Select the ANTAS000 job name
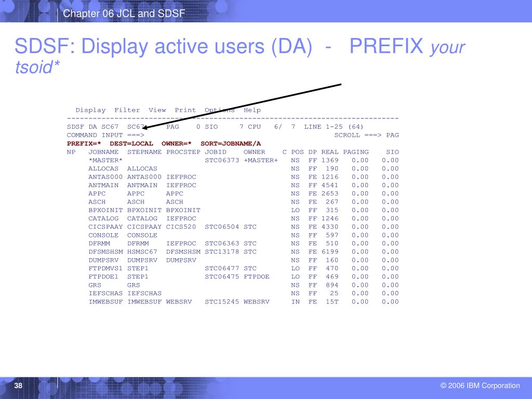 (x=105, y=177)
